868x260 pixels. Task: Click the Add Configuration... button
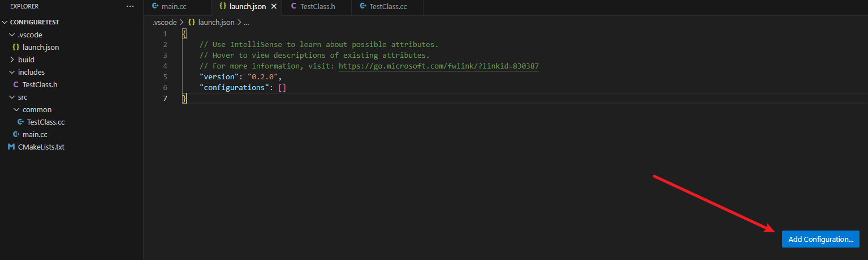(821, 239)
